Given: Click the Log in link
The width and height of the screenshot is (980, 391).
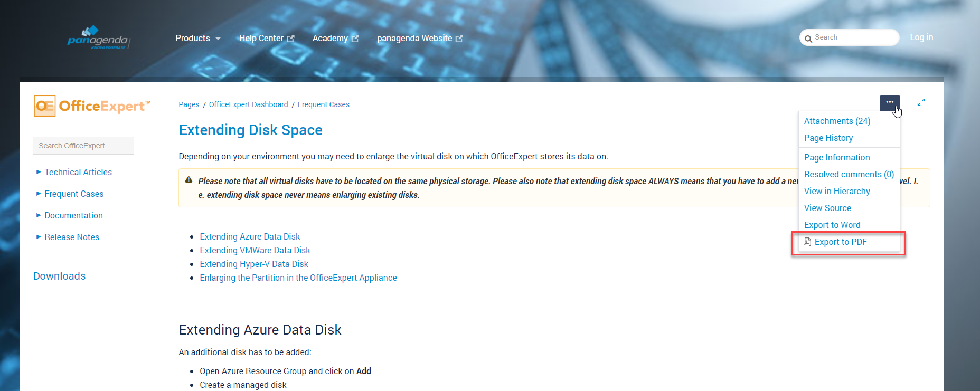Looking at the screenshot, I should [921, 37].
